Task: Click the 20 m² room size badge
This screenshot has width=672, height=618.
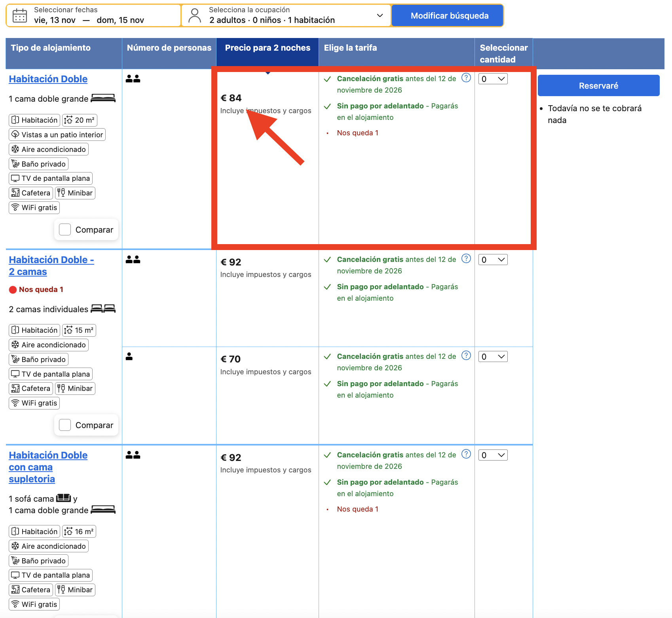Action: [x=80, y=120]
